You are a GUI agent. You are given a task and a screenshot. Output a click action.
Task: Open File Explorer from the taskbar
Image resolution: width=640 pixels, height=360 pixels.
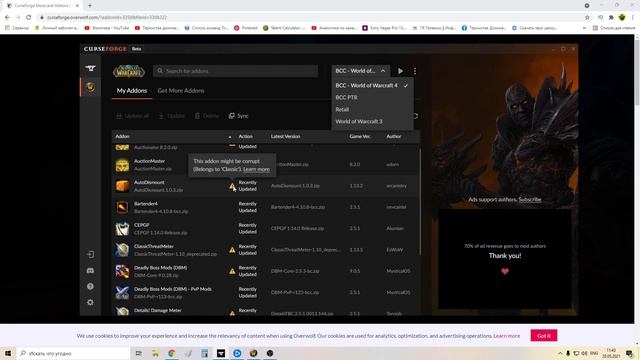click(156, 353)
